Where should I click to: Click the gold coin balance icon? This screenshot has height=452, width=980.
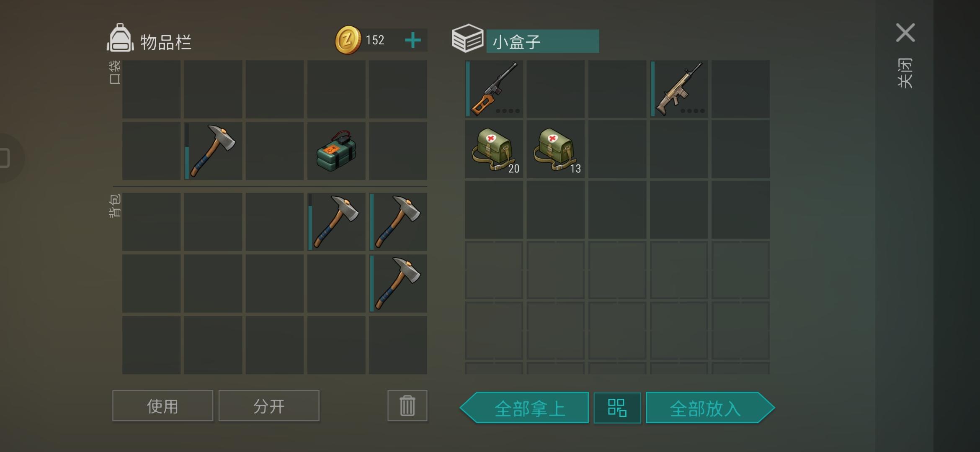[348, 40]
